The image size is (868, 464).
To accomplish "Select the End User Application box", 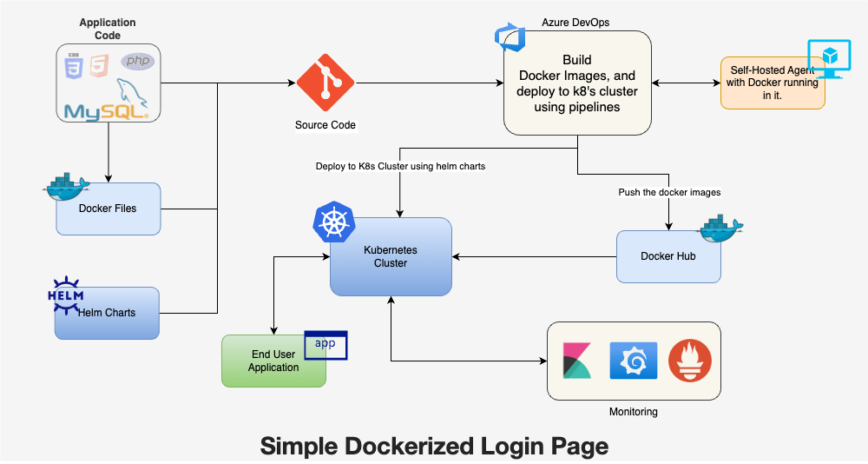I will tap(273, 361).
